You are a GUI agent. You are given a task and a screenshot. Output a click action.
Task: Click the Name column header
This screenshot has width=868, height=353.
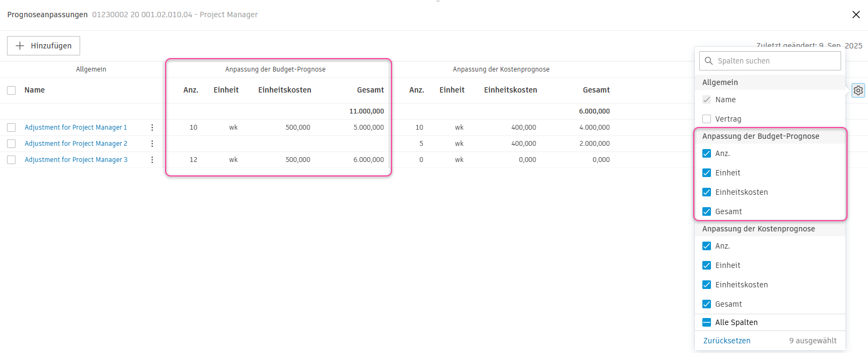[34, 90]
